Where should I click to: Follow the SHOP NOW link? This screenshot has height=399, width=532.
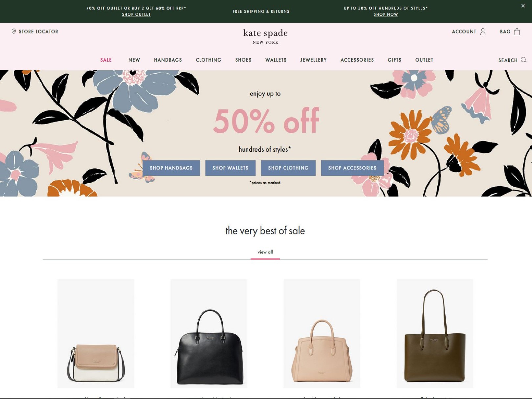tap(386, 14)
